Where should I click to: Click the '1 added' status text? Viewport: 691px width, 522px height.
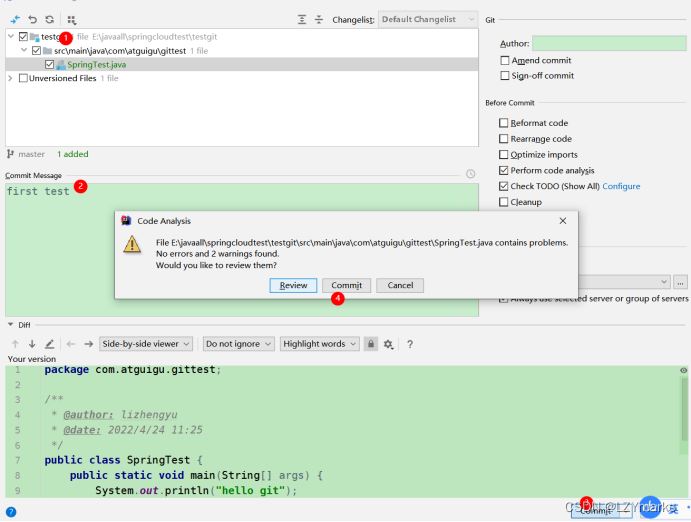[x=73, y=154]
